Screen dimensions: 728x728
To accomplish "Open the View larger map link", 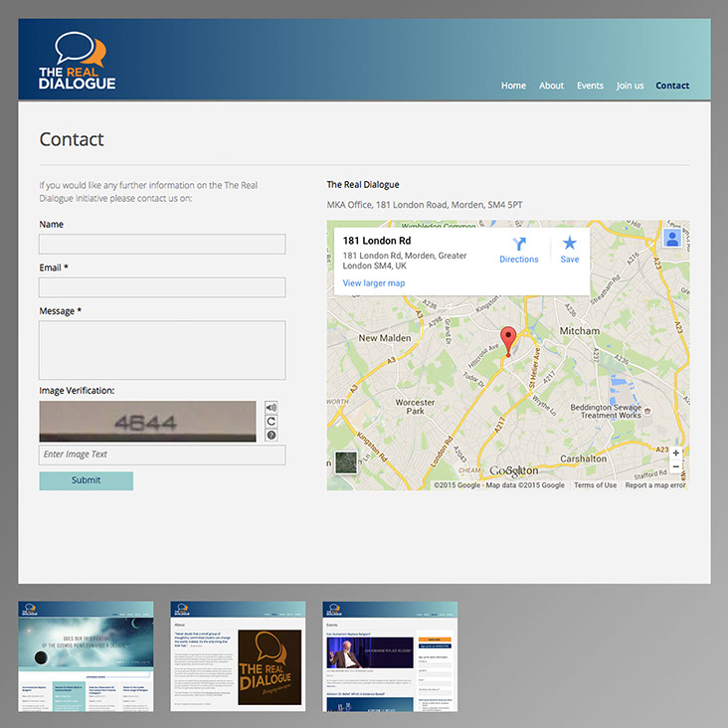I will pos(374,283).
